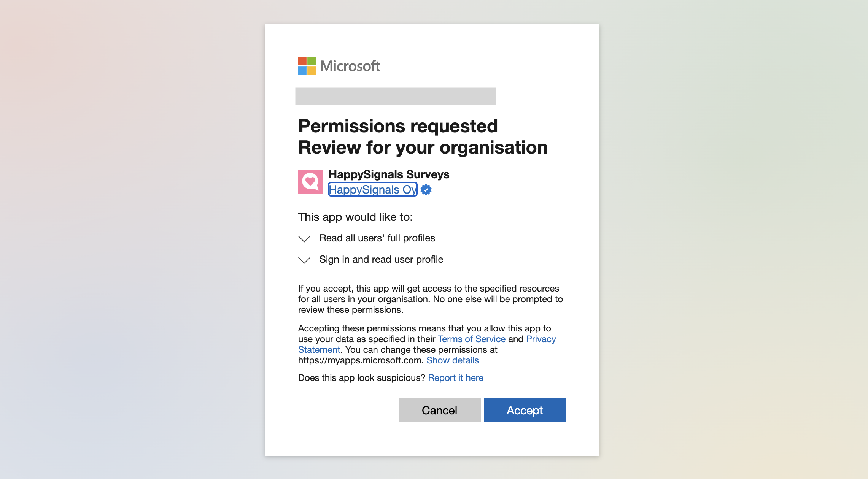Click the Microsoft logo
Viewport: 868px width, 479px height.
[339, 66]
